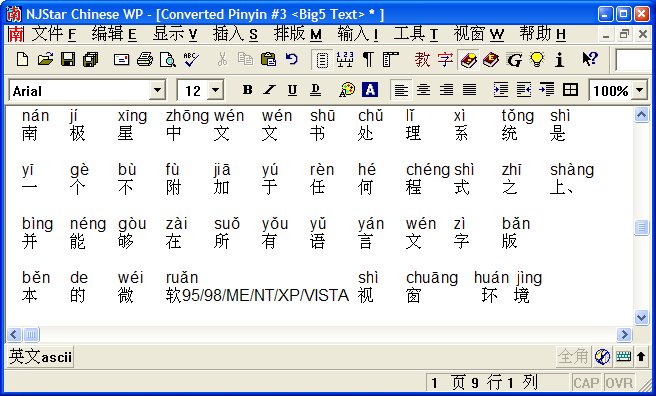Open the 插入 S menu
This screenshot has height=396, width=656.
point(235,33)
